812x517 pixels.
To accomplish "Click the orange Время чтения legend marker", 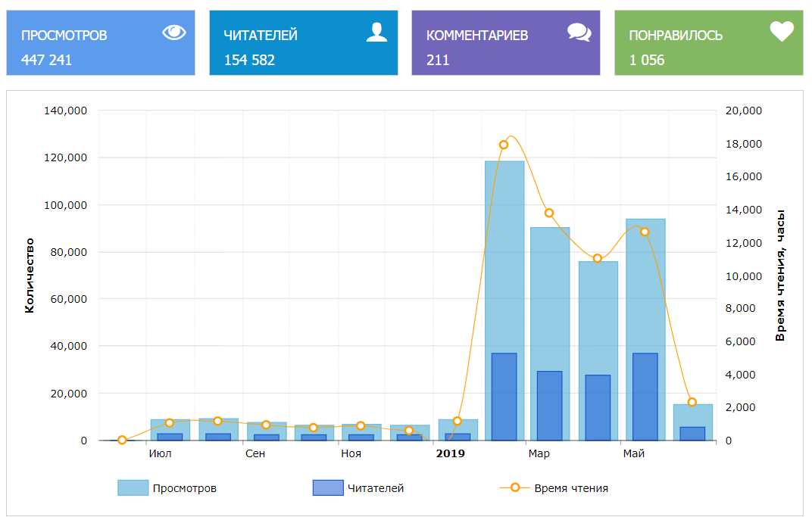I will click(x=515, y=488).
